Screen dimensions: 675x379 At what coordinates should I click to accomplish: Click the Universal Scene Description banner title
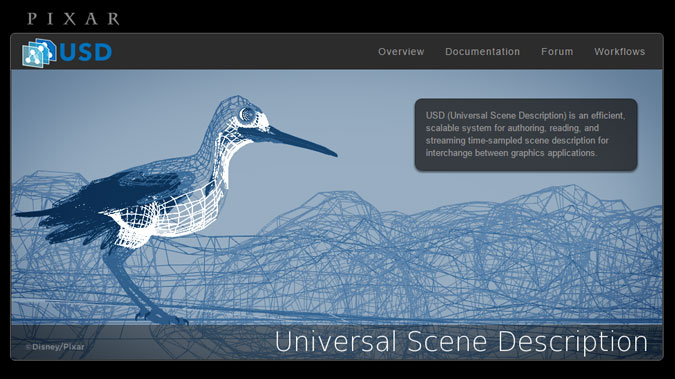461,342
